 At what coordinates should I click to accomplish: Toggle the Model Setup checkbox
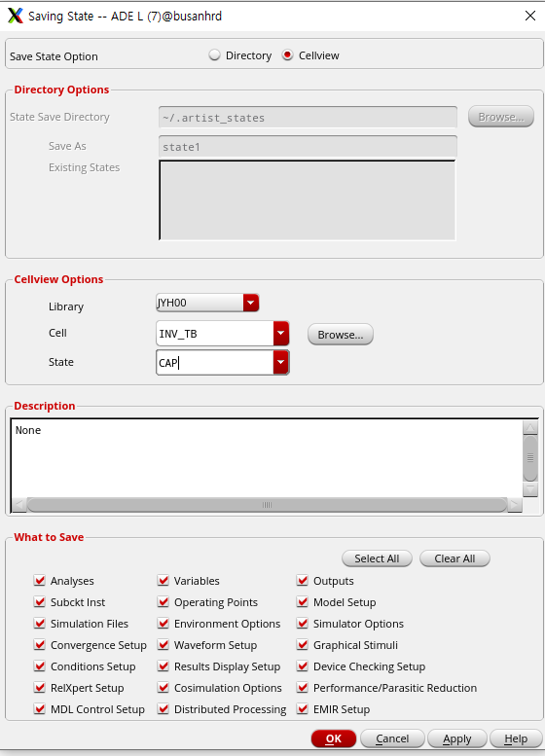303,601
